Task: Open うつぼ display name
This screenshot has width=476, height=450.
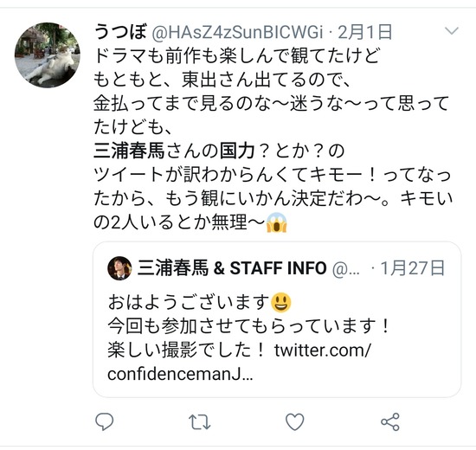Action: pyautogui.click(x=120, y=31)
